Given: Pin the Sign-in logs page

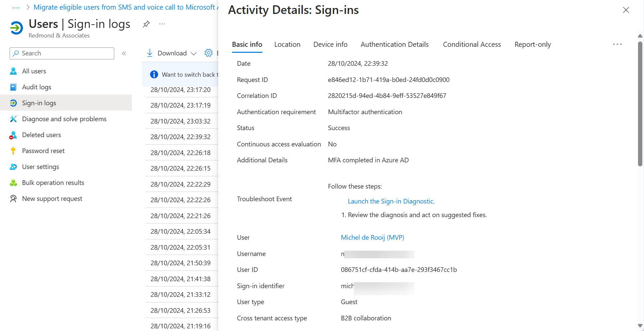Looking at the screenshot, I should pos(146,24).
